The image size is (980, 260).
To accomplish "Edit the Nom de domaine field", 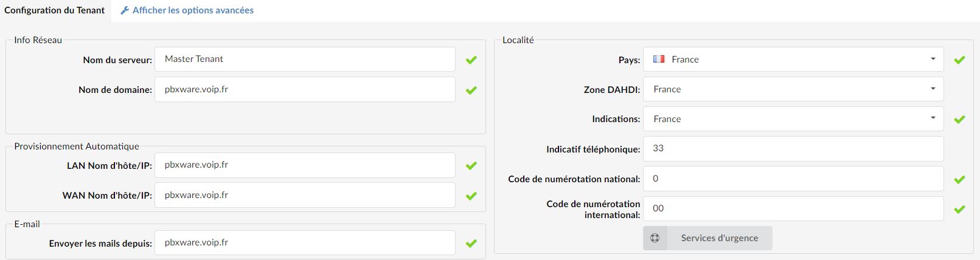I will [305, 89].
